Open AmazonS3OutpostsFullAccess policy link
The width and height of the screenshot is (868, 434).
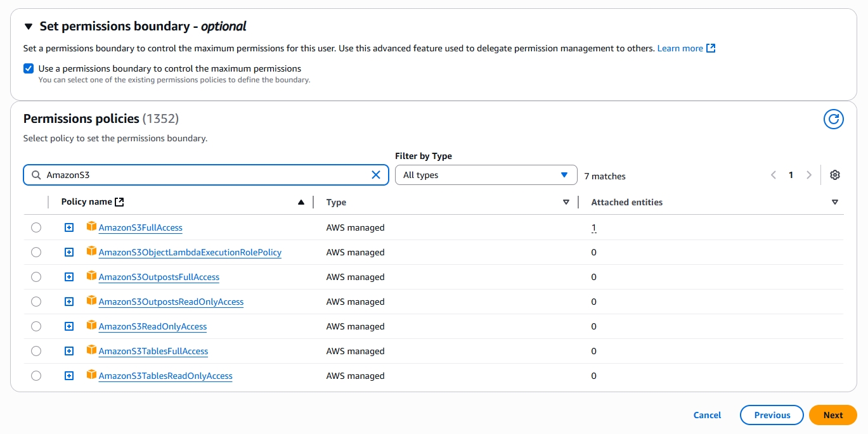coord(159,277)
